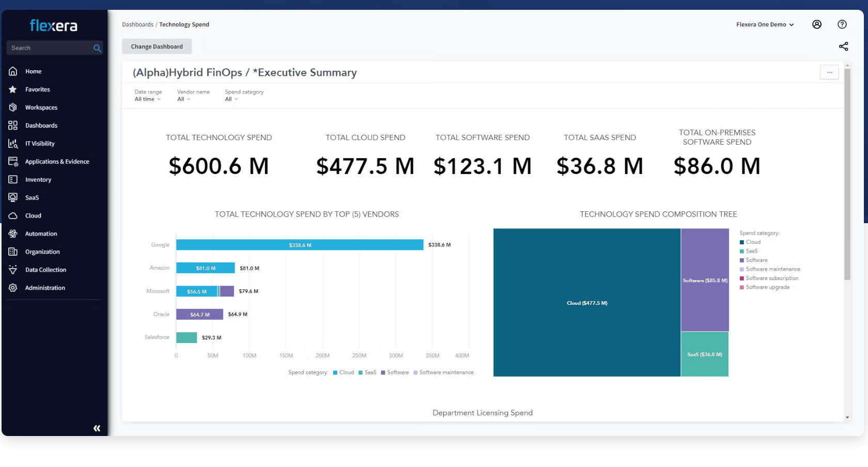
Task: Select Inventory in the sidebar menu
Action: click(38, 180)
